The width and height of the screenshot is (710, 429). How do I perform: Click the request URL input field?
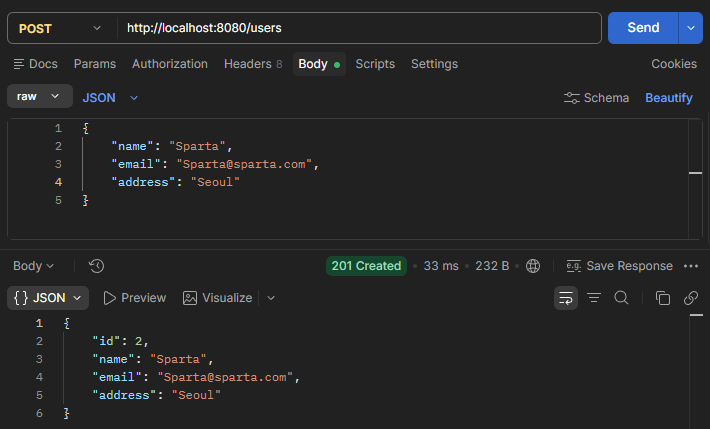(360, 28)
